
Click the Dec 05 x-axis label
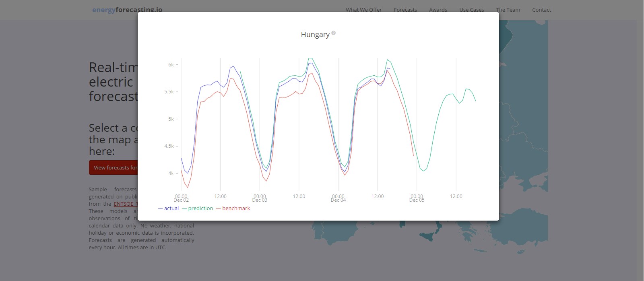click(x=417, y=200)
